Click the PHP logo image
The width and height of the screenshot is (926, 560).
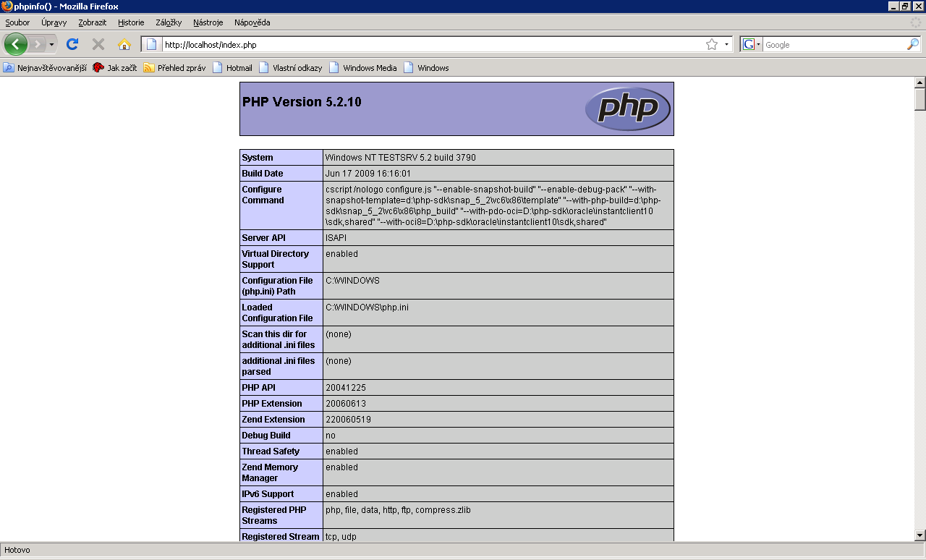(628, 109)
